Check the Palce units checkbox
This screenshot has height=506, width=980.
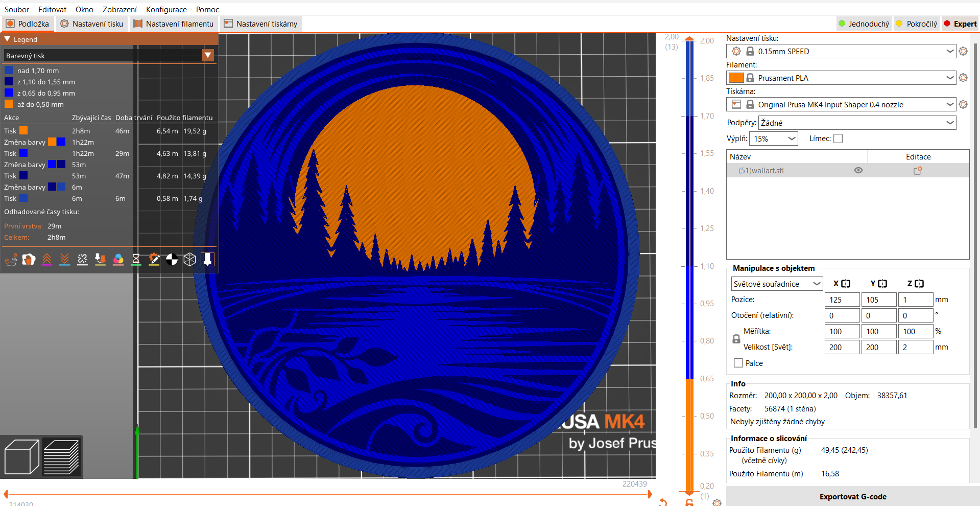tap(737, 363)
